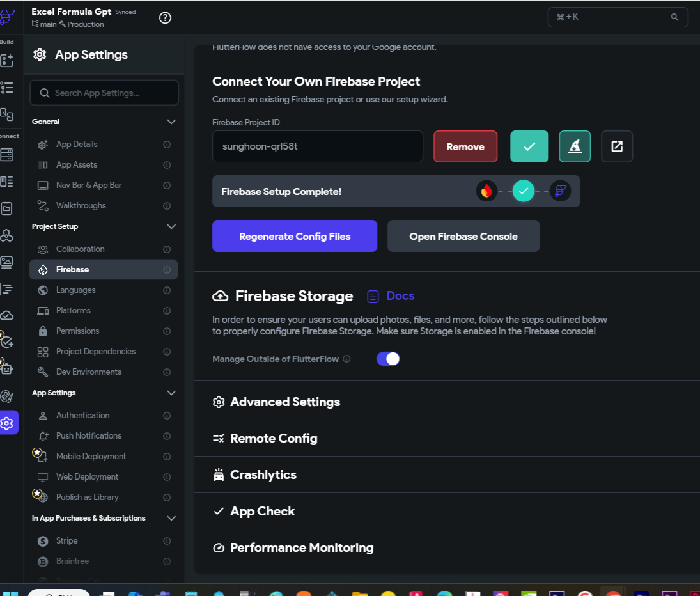Image resolution: width=700 pixels, height=596 pixels.
Task: Select the settings gear in left rail
Action: (x=8, y=423)
